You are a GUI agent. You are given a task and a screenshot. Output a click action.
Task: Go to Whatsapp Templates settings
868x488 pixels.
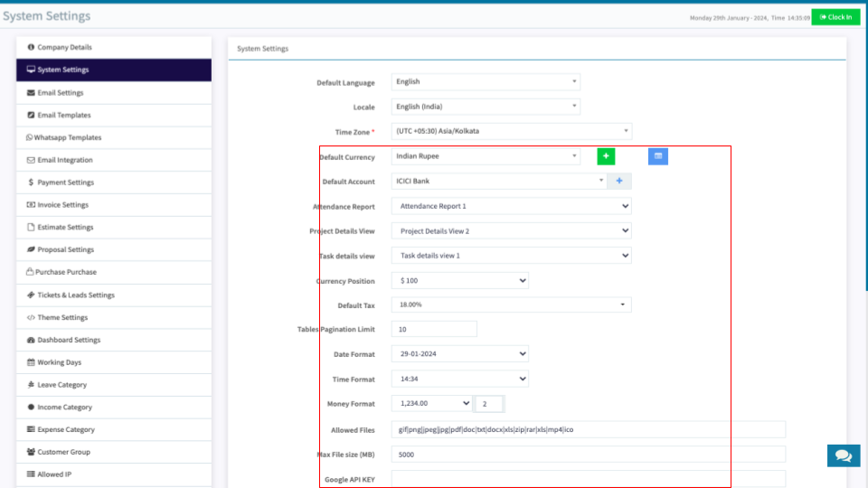tap(63, 137)
